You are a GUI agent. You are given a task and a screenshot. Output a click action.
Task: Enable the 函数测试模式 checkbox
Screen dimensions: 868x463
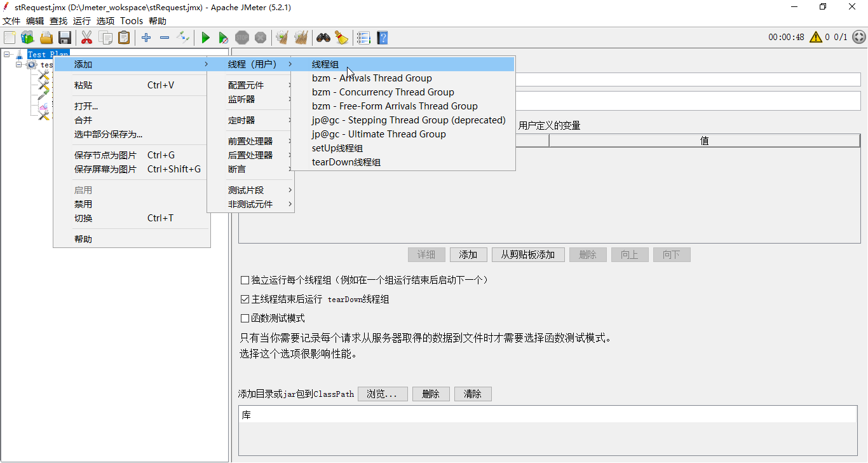click(245, 318)
